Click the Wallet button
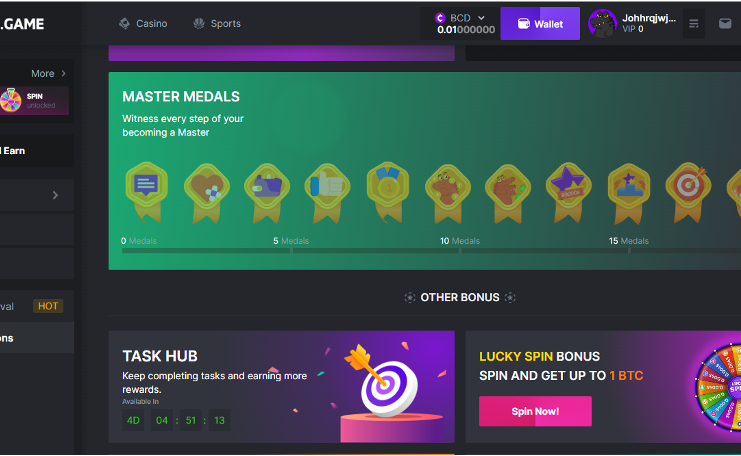 coord(540,24)
